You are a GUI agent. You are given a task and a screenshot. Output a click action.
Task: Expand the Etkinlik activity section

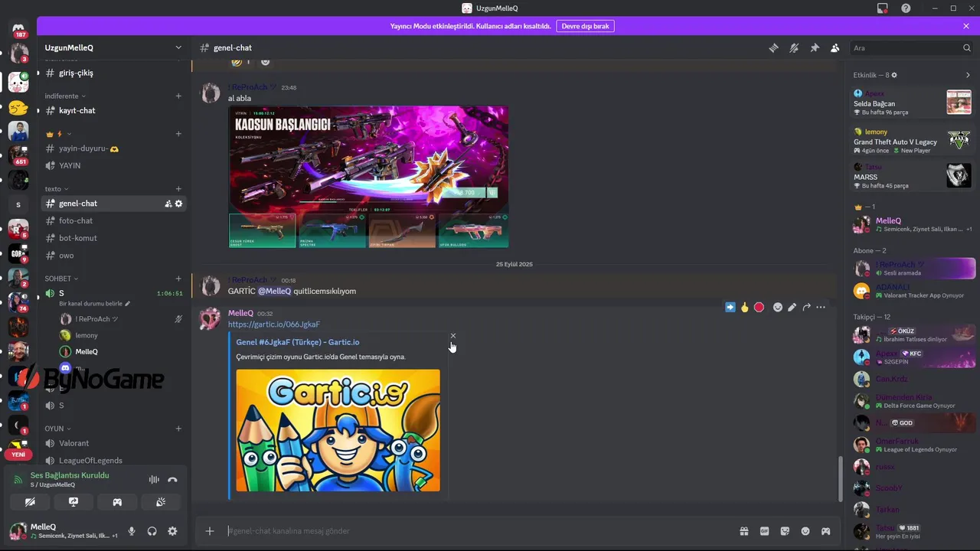(968, 75)
